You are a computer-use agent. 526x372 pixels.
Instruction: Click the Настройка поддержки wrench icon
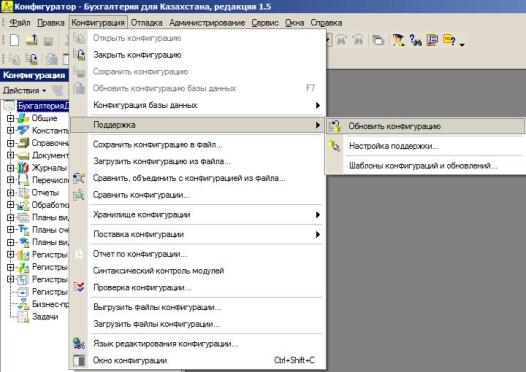point(334,146)
